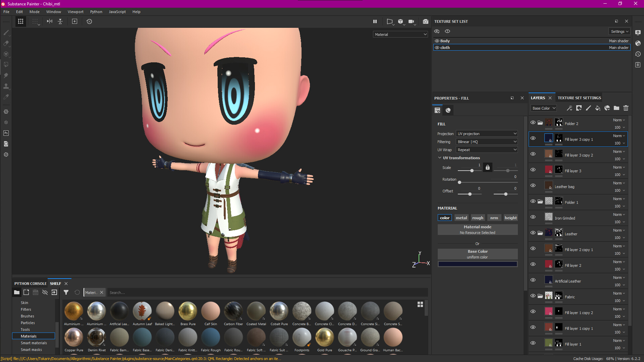Screen dimensions: 644x362
Task: Change the UV Wrap mode from Repeat
Action: pos(487,149)
